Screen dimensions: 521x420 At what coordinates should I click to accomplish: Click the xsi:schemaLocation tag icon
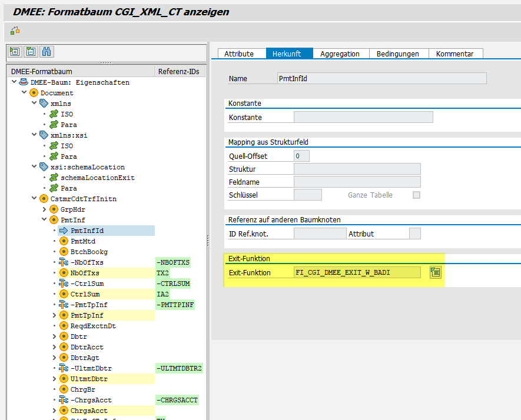pyautogui.click(x=44, y=167)
